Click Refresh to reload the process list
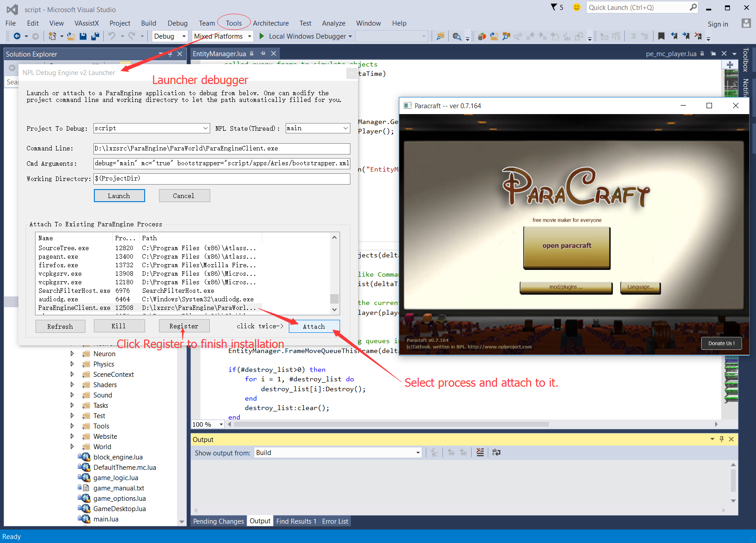The width and height of the screenshot is (756, 543). (60, 327)
